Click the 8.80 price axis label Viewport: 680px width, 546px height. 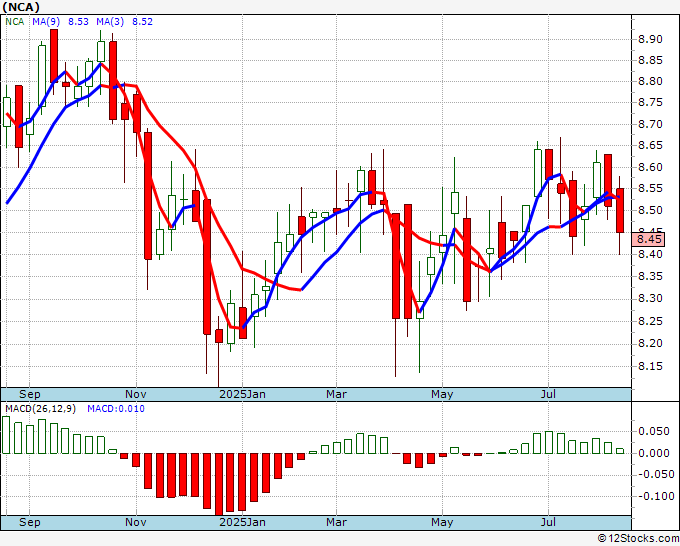[x=650, y=81]
